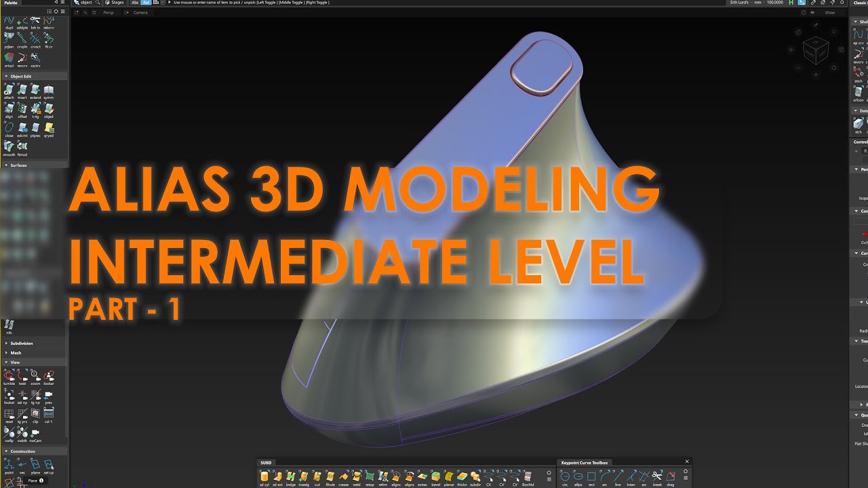Click the Persp viewport label
Screen dimensions: 868x488
point(108,12)
